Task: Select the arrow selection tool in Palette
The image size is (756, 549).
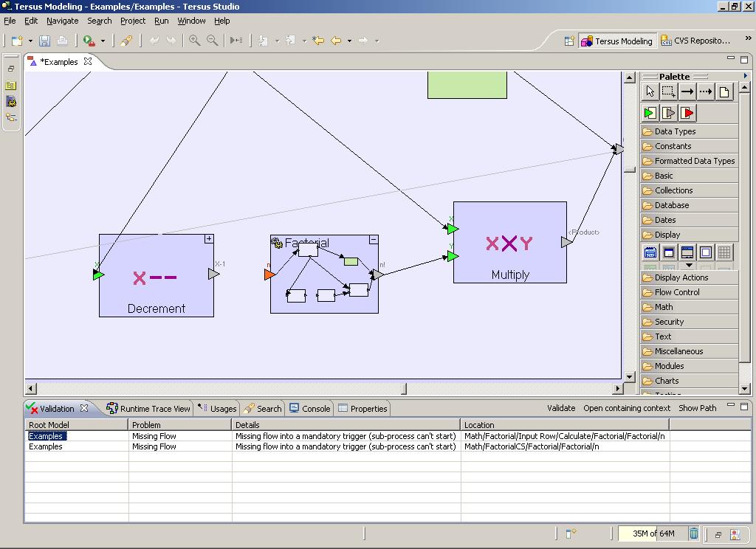Action: tap(650, 91)
